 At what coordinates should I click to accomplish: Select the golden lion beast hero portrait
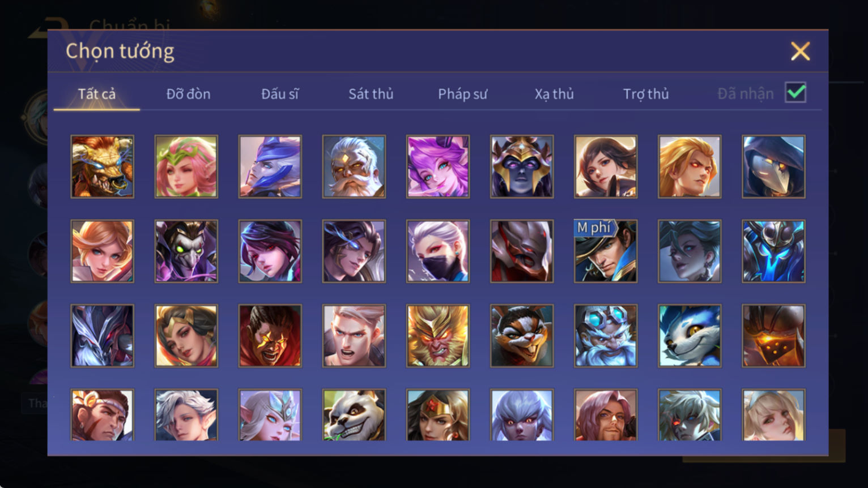(x=103, y=166)
